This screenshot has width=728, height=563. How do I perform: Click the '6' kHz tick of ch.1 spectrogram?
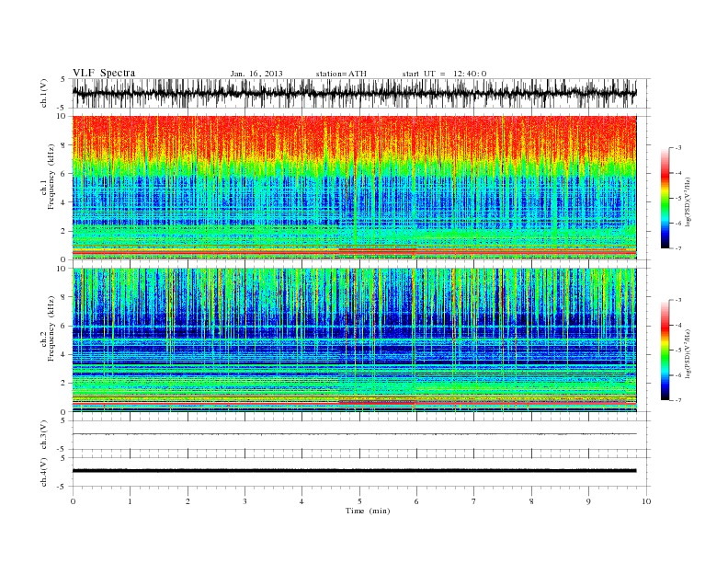[x=64, y=174]
